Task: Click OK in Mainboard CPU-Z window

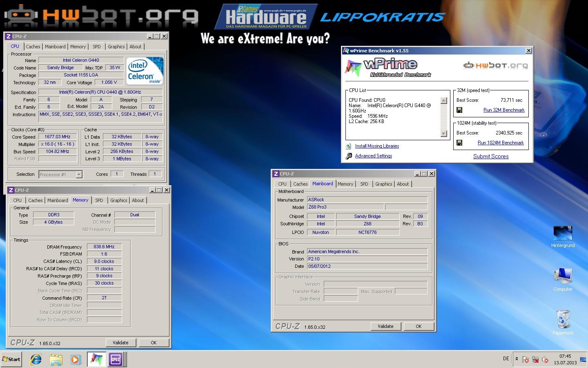Action: tap(419, 326)
